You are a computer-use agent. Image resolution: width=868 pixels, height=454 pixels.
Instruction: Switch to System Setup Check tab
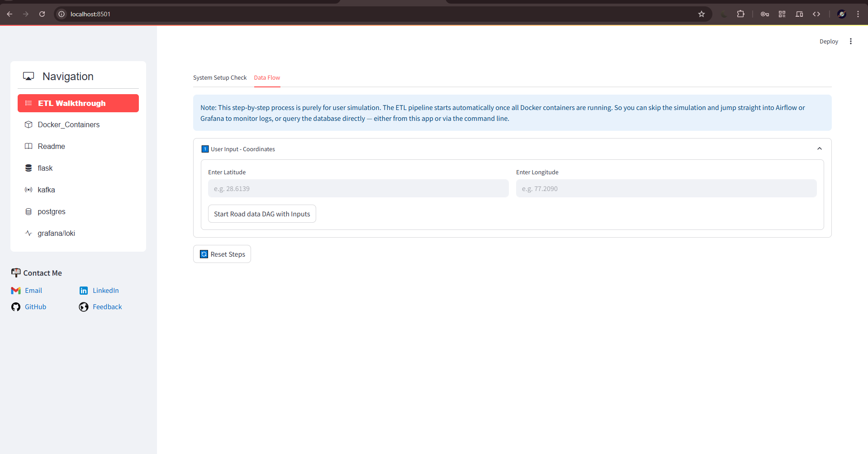point(220,78)
